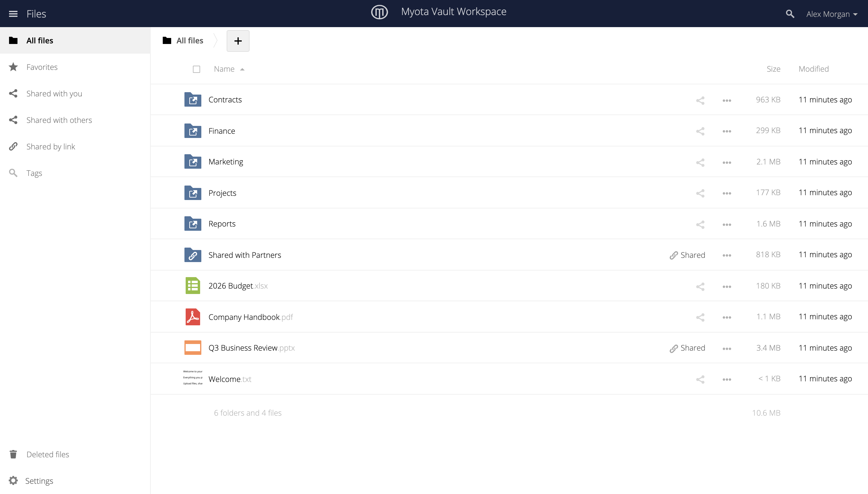Sort files by Name column

tap(224, 69)
